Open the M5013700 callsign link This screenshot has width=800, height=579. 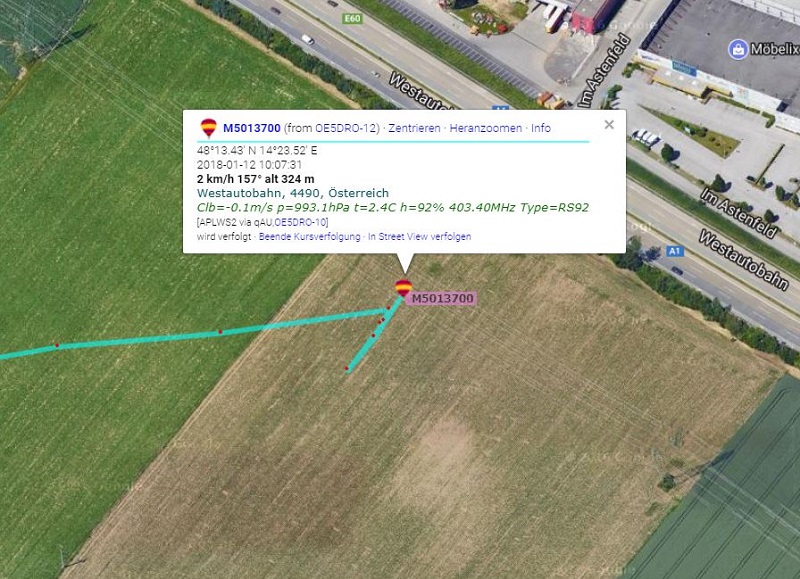coord(252,128)
